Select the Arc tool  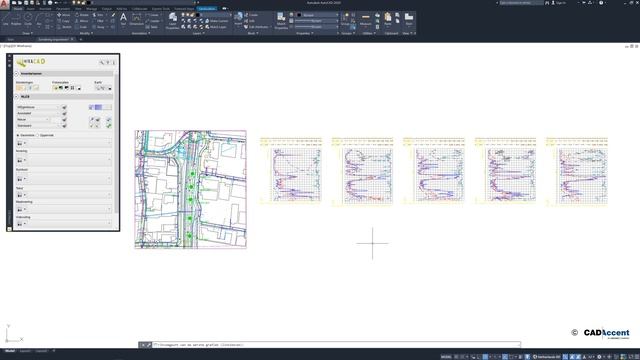click(x=39, y=19)
